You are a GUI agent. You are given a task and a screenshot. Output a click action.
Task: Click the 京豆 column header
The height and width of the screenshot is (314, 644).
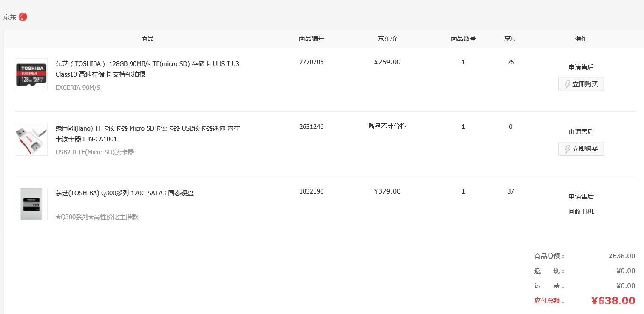[511, 38]
